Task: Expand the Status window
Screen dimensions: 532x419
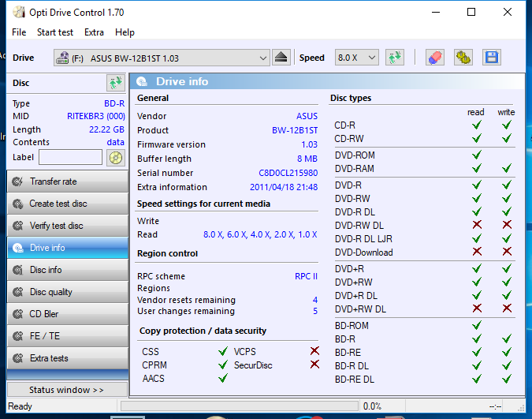Action: 67,390
